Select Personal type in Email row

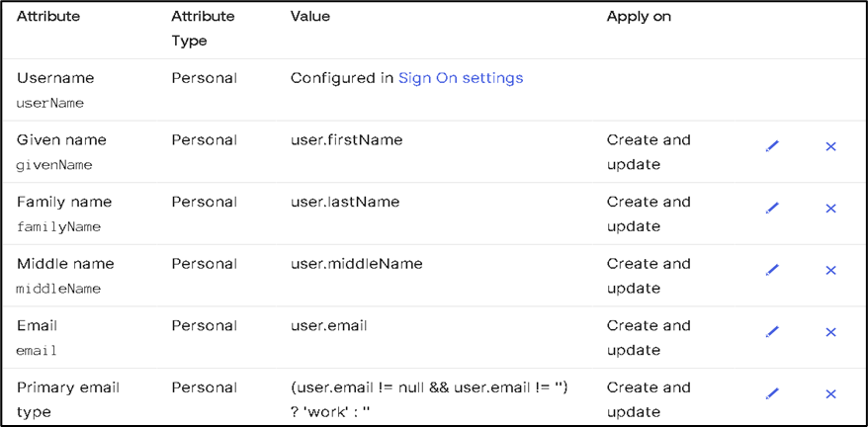(204, 325)
